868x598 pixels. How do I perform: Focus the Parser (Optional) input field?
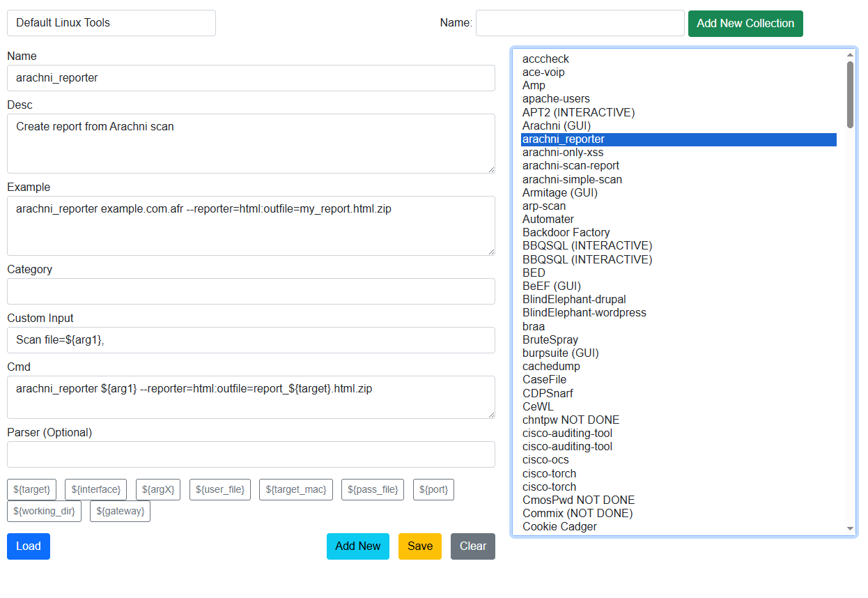click(251, 454)
